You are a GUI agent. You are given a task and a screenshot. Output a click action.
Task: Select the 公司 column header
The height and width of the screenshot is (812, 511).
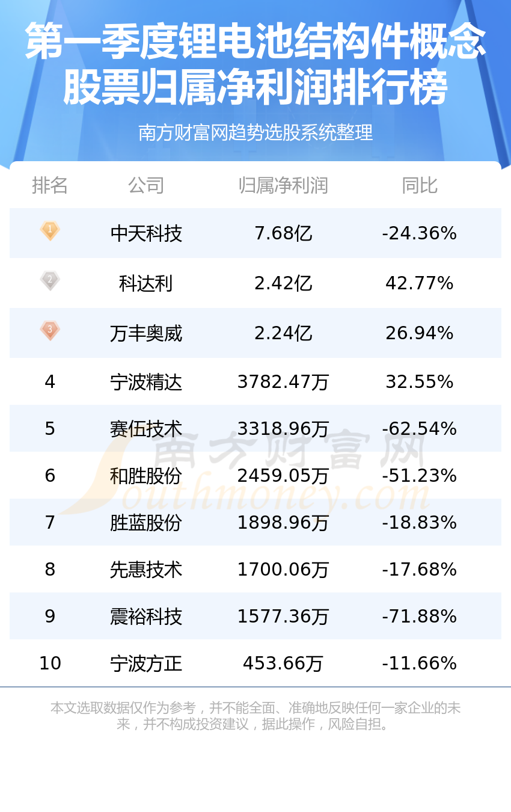(x=146, y=185)
